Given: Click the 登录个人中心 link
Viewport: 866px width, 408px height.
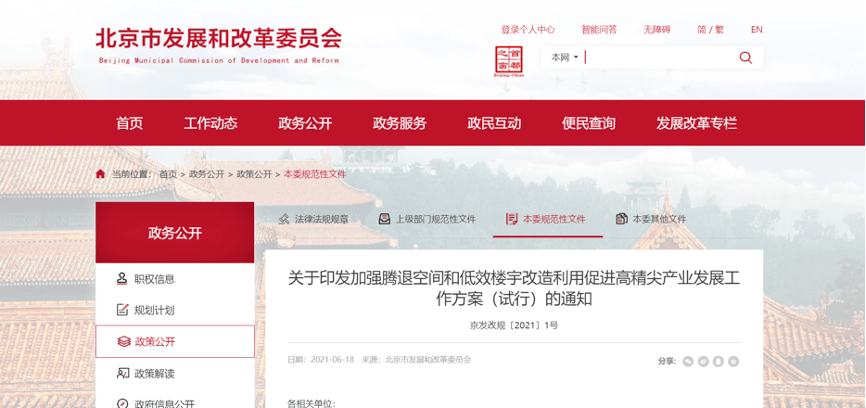Looking at the screenshot, I should pos(527,30).
